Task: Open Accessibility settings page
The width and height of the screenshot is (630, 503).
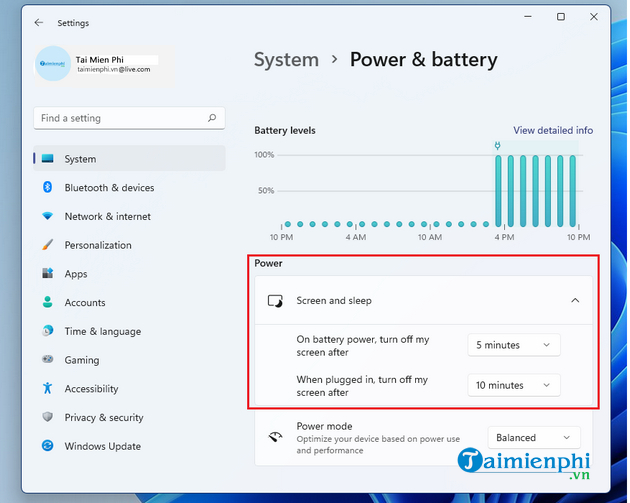Action: click(x=129, y=389)
